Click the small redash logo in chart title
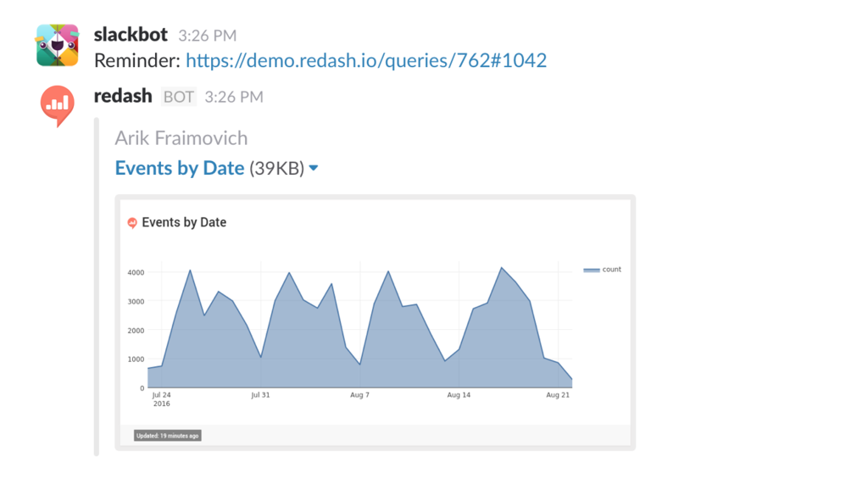This screenshot has width=868, height=485. [x=132, y=222]
